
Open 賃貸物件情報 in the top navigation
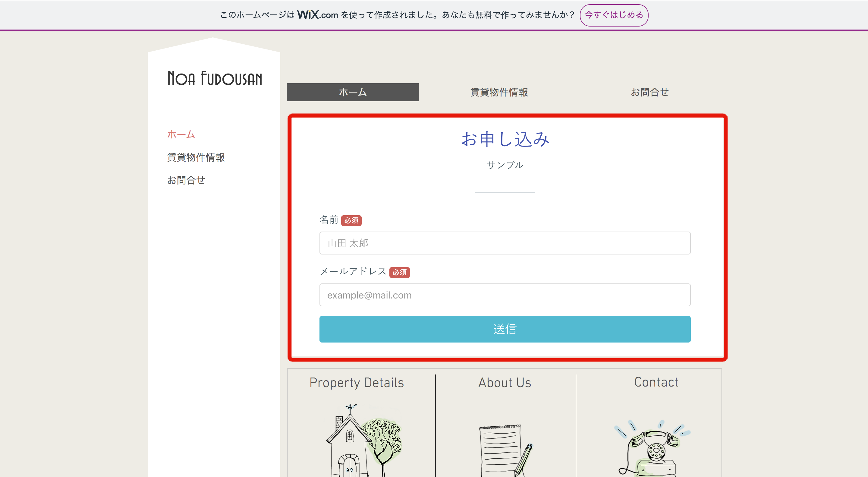pos(499,92)
